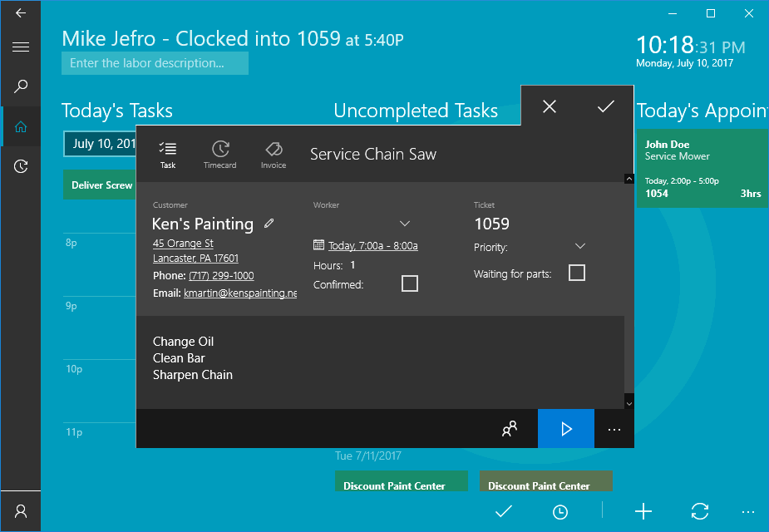
Task: Open the assign workers people icon
Action: (510, 429)
